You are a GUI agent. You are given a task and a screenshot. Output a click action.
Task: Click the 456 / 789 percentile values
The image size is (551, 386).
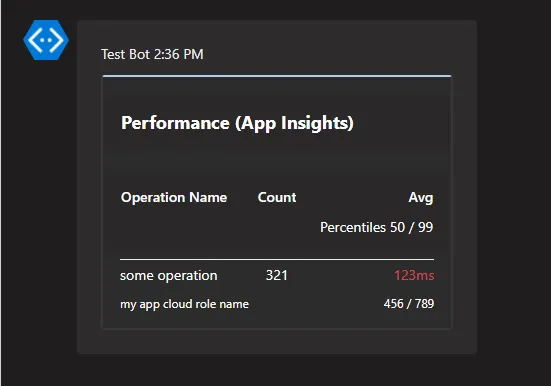pos(409,304)
